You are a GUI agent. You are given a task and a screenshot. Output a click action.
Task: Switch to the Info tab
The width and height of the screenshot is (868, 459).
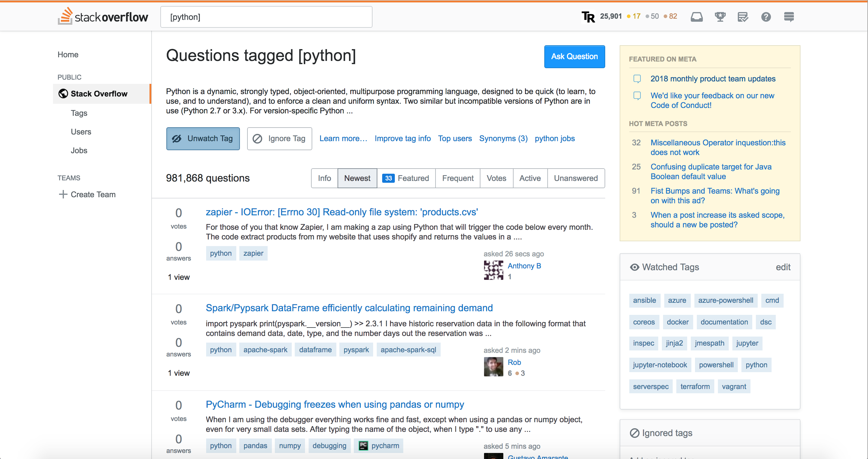click(x=324, y=178)
